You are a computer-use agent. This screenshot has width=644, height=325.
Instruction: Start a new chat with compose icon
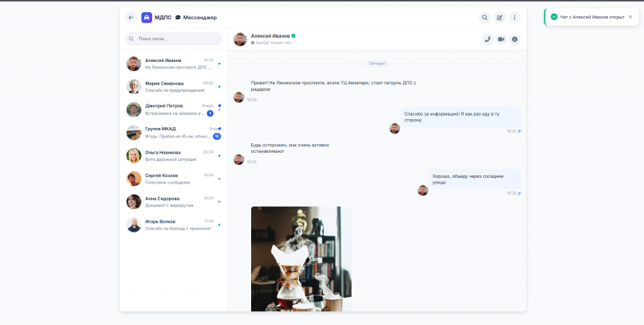[499, 18]
